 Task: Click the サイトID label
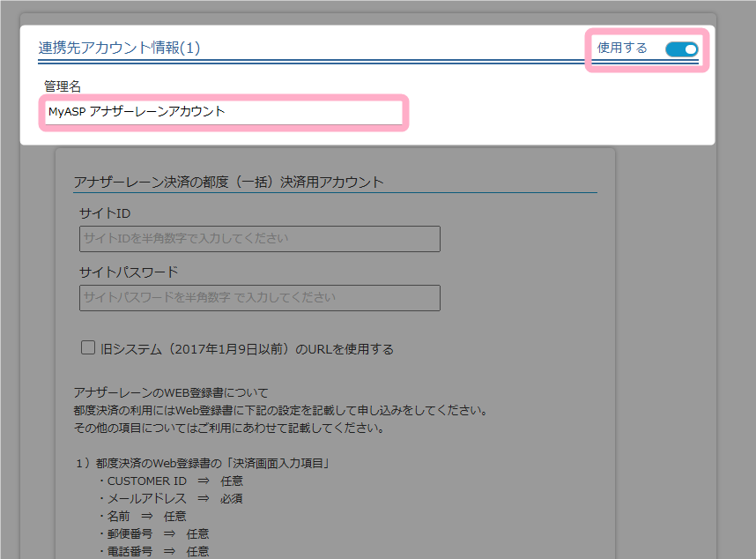pyautogui.click(x=105, y=213)
